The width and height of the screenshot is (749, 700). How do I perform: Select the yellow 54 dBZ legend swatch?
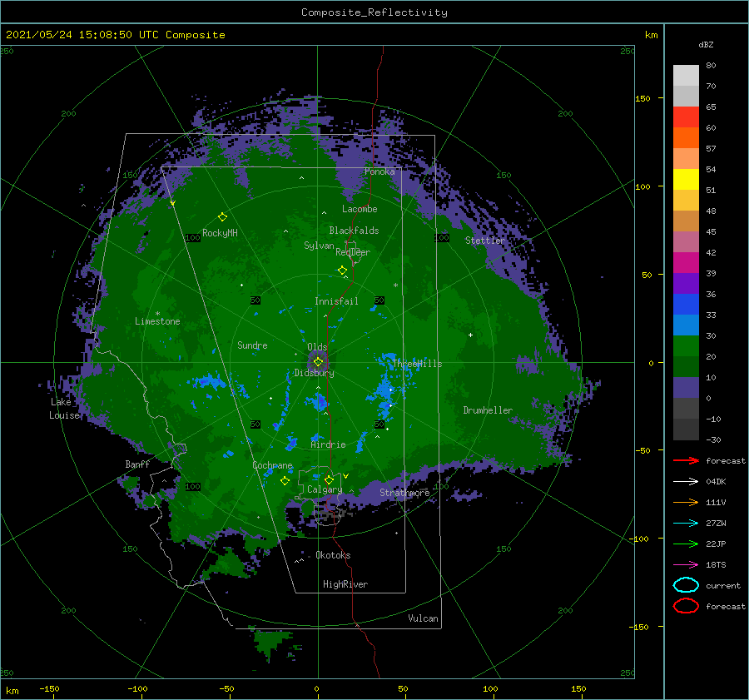(686, 179)
